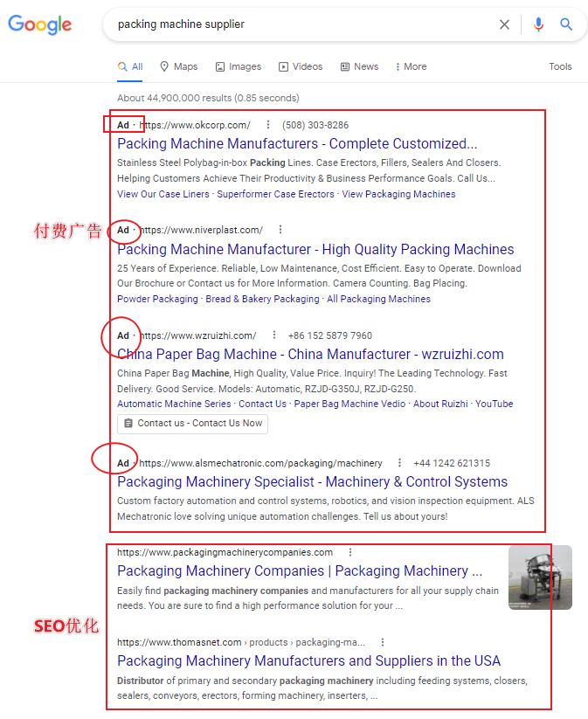
Task: Open options menu for the okcorp.com ad
Action: [x=268, y=125]
